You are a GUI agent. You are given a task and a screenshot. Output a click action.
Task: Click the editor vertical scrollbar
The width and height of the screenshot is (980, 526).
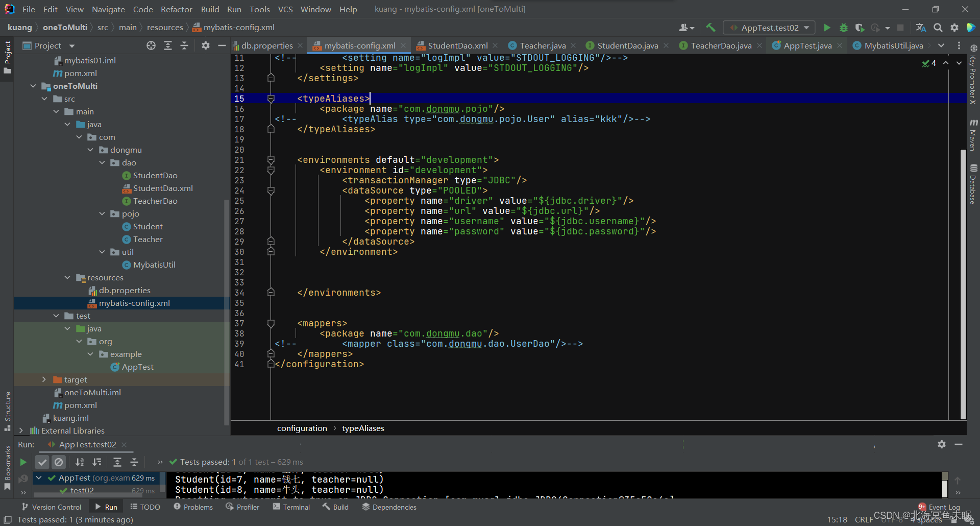point(963,283)
